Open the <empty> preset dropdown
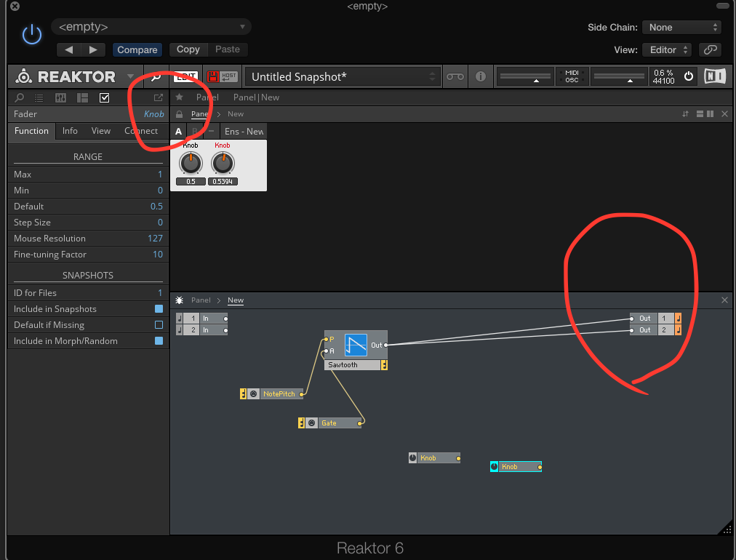Screen dimensions: 736x560 point(151,27)
